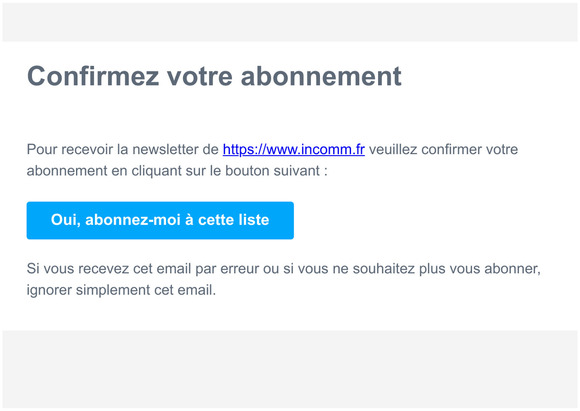Click the text "veuillez confirmer votre"
Viewport: 580px width, 411px height.
[x=444, y=149]
